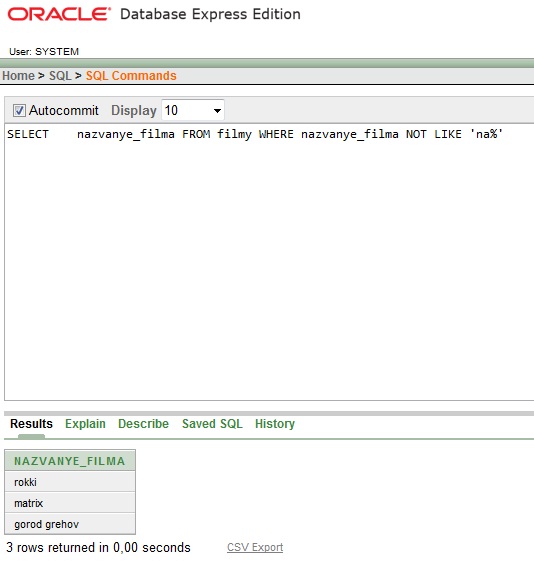The image size is (534, 564).
Task: Toggle the Autocommit checkbox
Action: click(x=19, y=110)
